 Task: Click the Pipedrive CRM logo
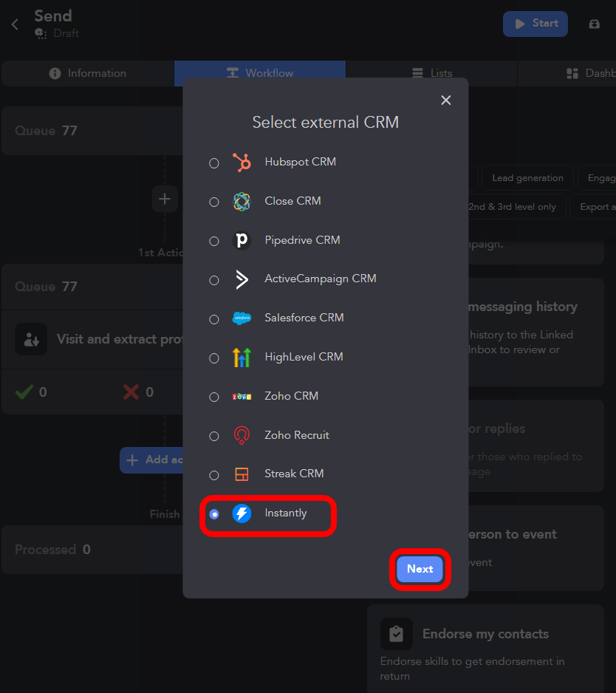[242, 240]
